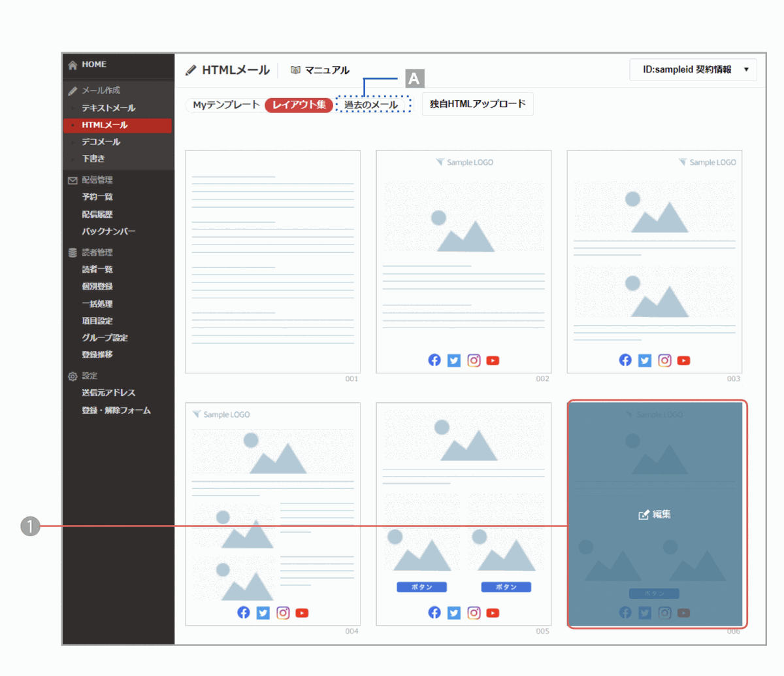Click Instagram icon in template 005

coord(474,613)
